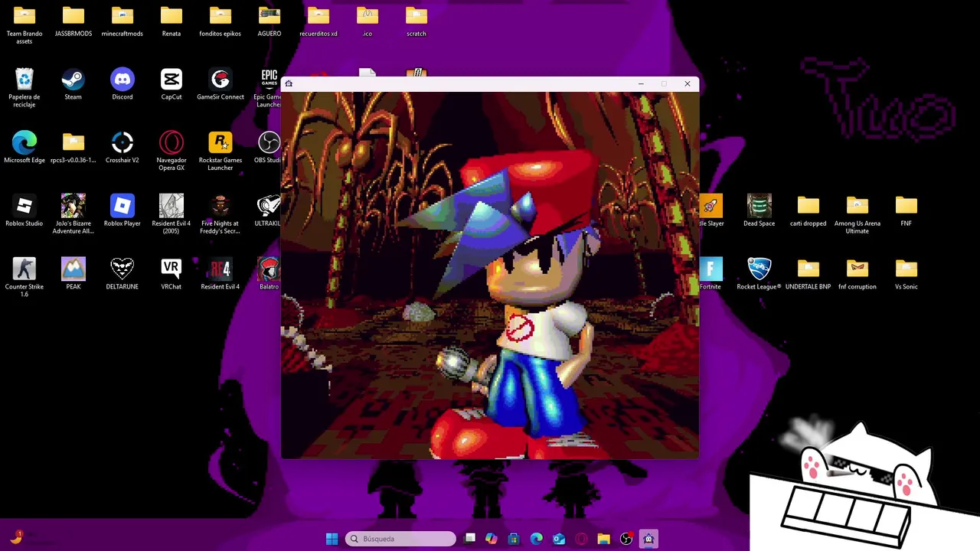Open Papelera de reciclaje icon

coord(24,88)
